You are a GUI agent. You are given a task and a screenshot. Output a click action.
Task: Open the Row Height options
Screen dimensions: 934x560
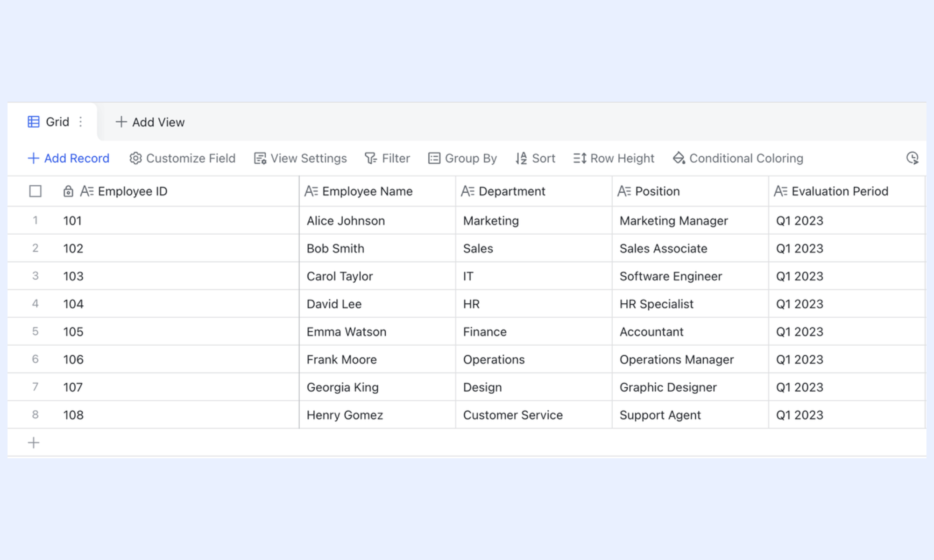pos(614,158)
